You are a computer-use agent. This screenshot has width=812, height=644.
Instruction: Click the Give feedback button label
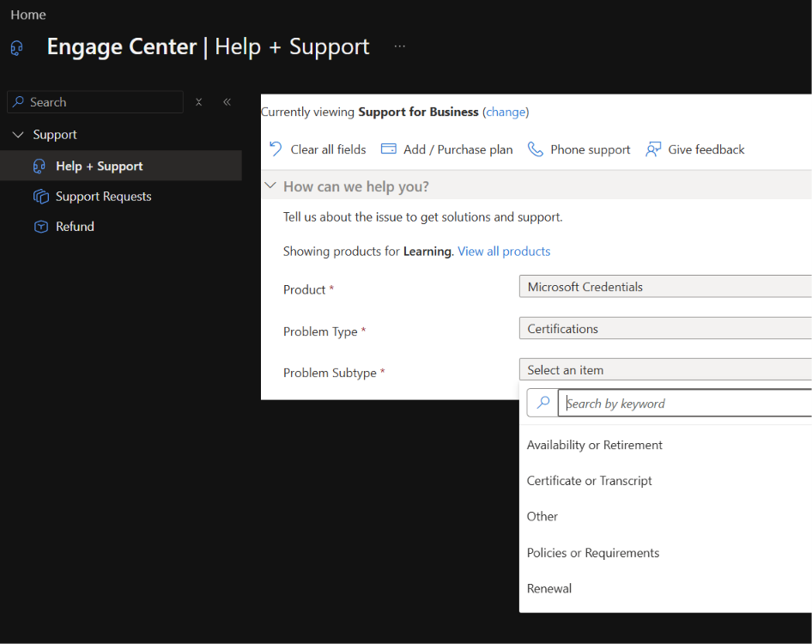(x=706, y=149)
